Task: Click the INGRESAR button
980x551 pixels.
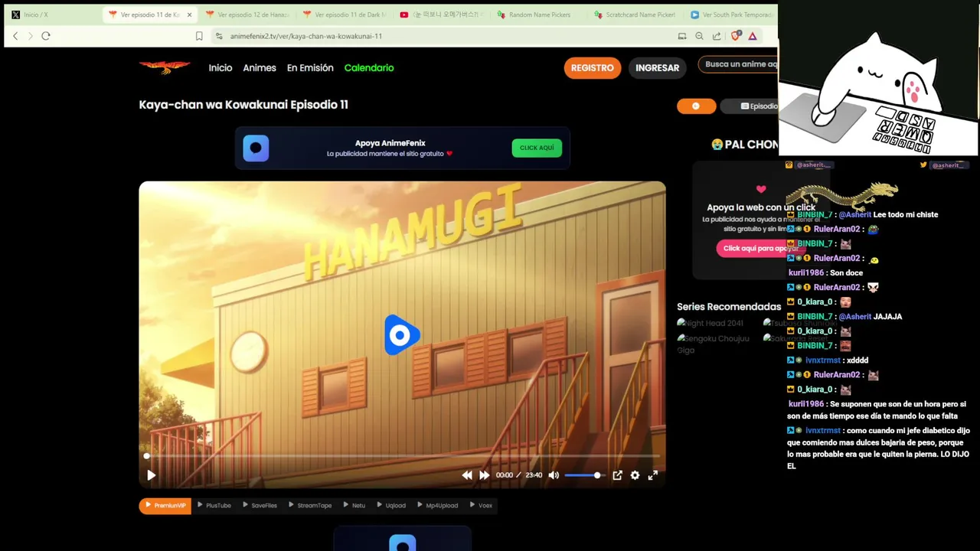Action: (x=657, y=68)
